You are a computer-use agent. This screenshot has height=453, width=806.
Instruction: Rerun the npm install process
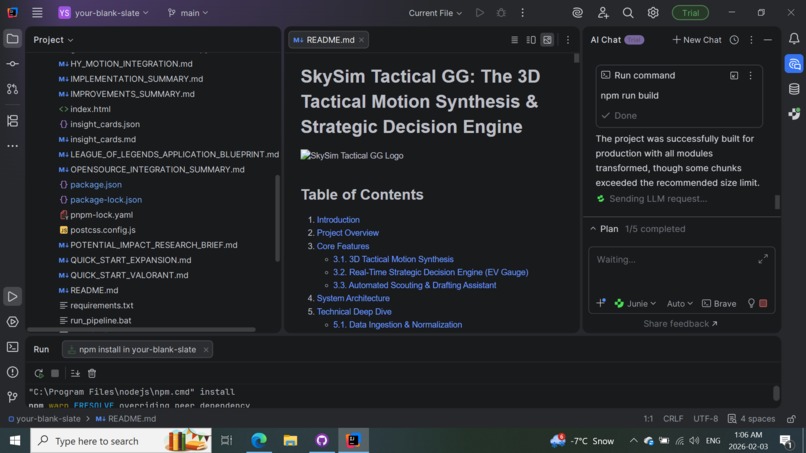click(39, 373)
